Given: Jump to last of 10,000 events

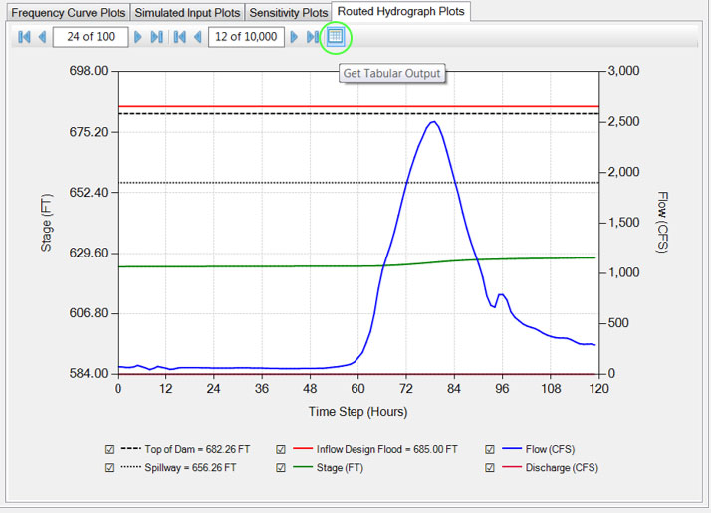Looking at the screenshot, I should pyautogui.click(x=312, y=37).
